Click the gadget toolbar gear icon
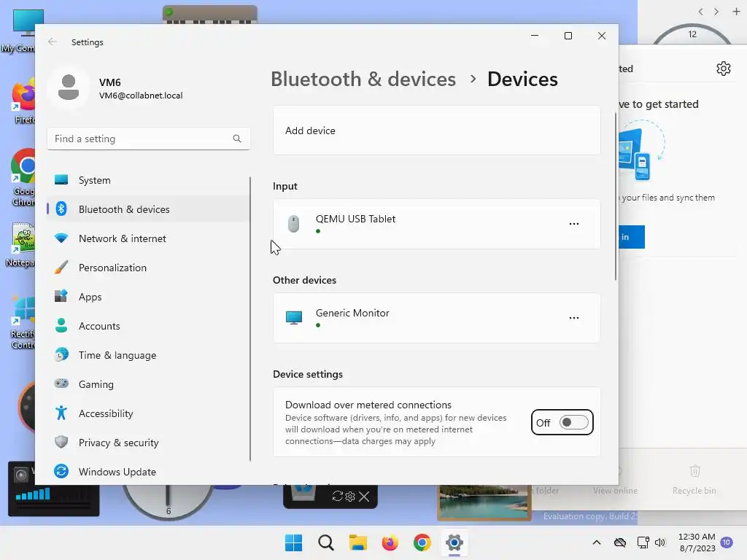This screenshot has width=747, height=560. point(350,497)
